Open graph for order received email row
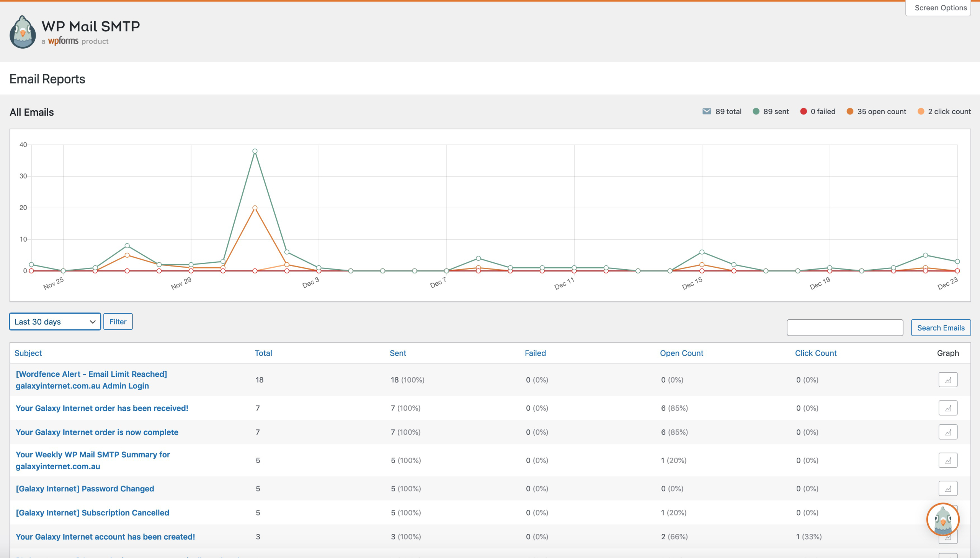 [947, 408]
